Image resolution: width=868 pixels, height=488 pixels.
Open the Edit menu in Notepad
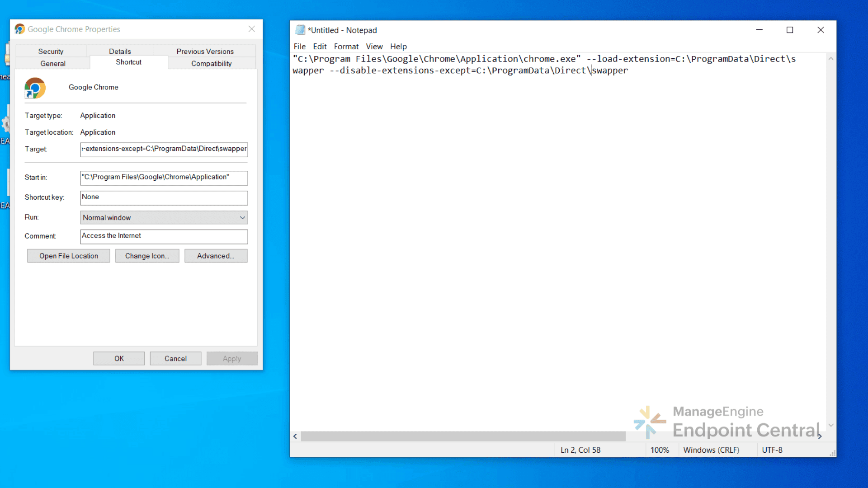tap(320, 47)
